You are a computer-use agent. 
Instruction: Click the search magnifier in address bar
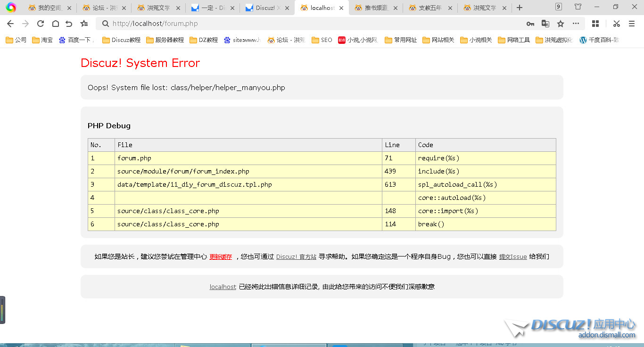point(106,24)
